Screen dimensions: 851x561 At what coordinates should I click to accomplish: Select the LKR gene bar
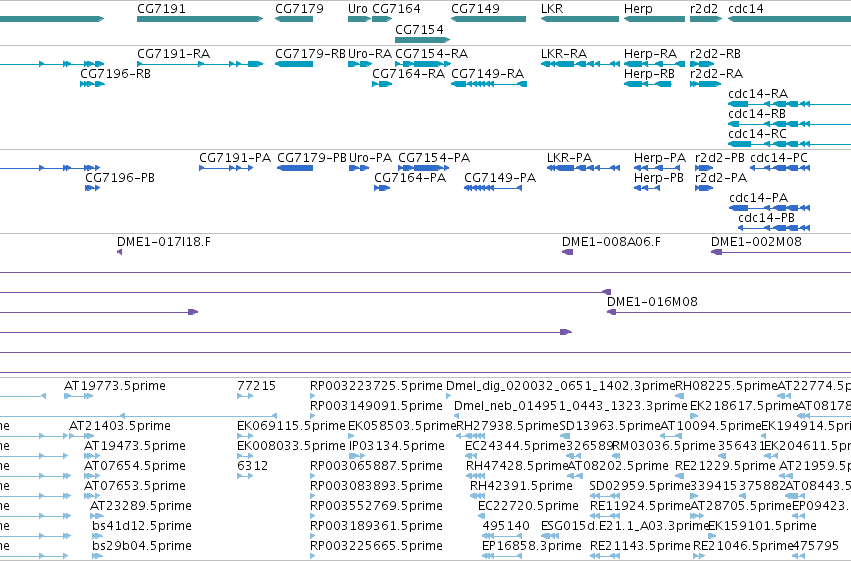tap(580, 19)
